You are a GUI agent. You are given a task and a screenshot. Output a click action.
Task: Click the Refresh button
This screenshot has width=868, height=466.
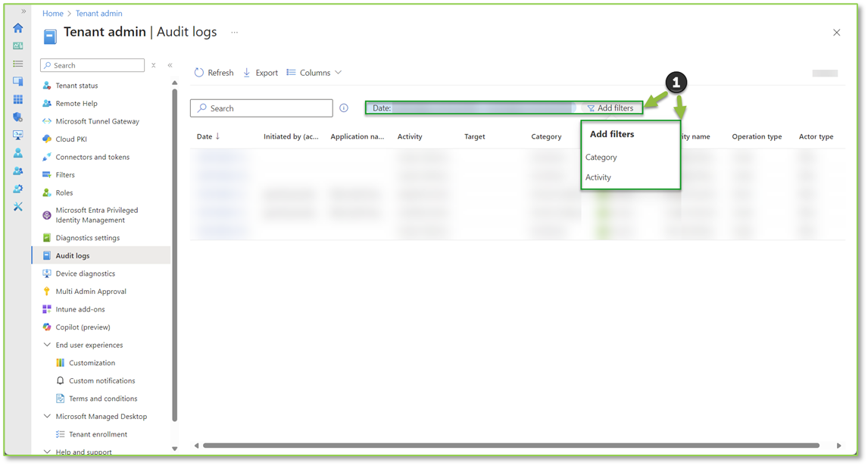pyautogui.click(x=214, y=72)
